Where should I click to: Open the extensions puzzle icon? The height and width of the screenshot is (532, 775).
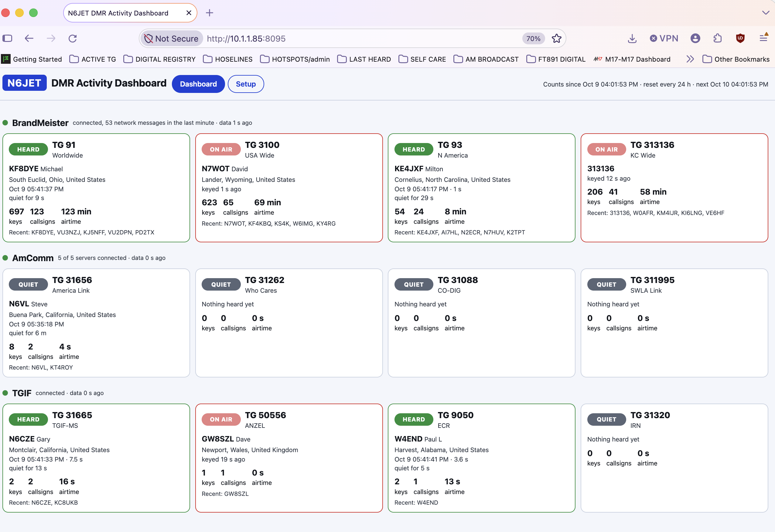point(718,38)
